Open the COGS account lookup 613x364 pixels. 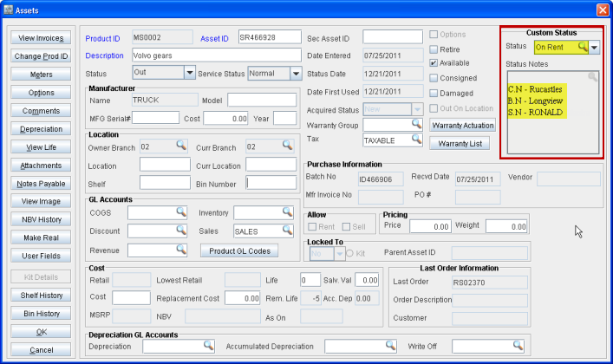181,211
